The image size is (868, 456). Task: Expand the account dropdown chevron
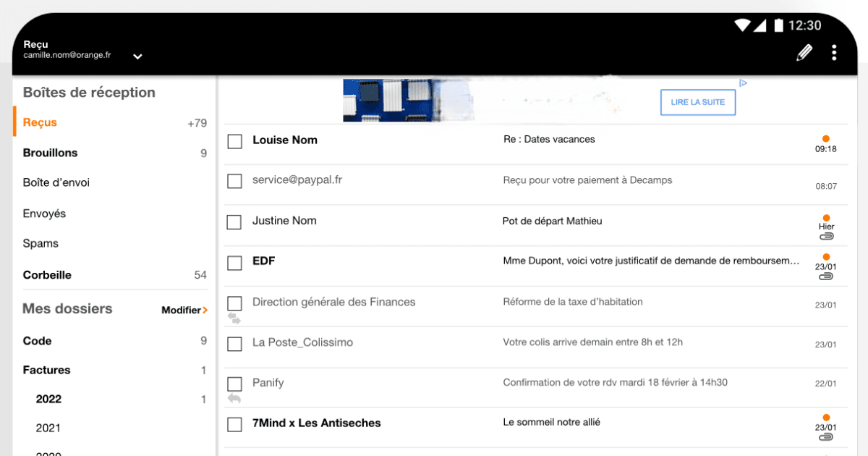pos(137,56)
